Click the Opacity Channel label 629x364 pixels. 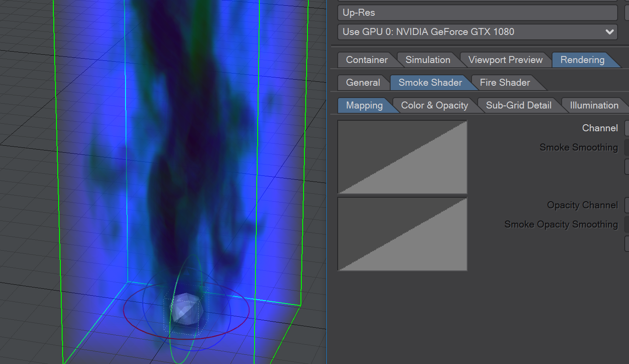point(582,205)
